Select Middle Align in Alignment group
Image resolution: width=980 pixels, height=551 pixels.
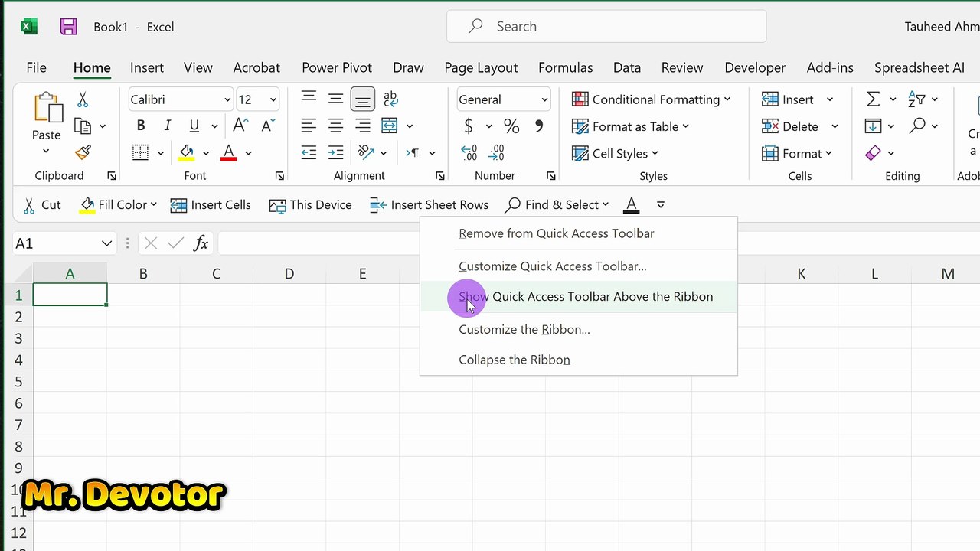tap(335, 99)
